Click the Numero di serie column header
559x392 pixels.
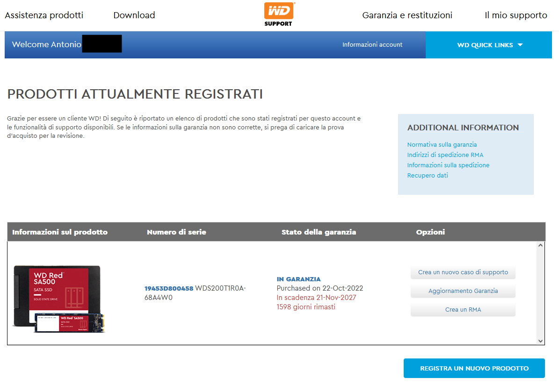[x=176, y=232]
